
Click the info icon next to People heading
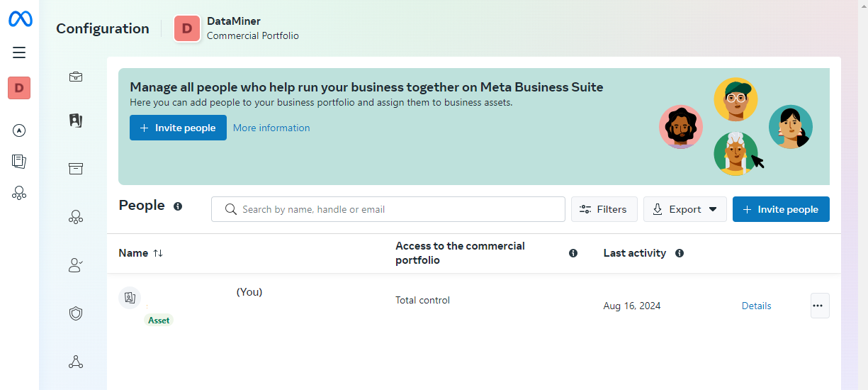(178, 206)
